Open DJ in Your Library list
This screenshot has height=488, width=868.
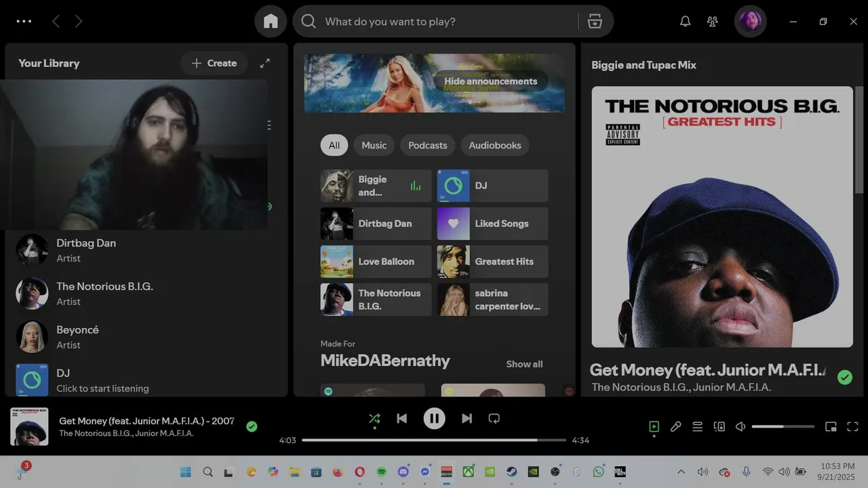pyautogui.click(x=146, y=380)
